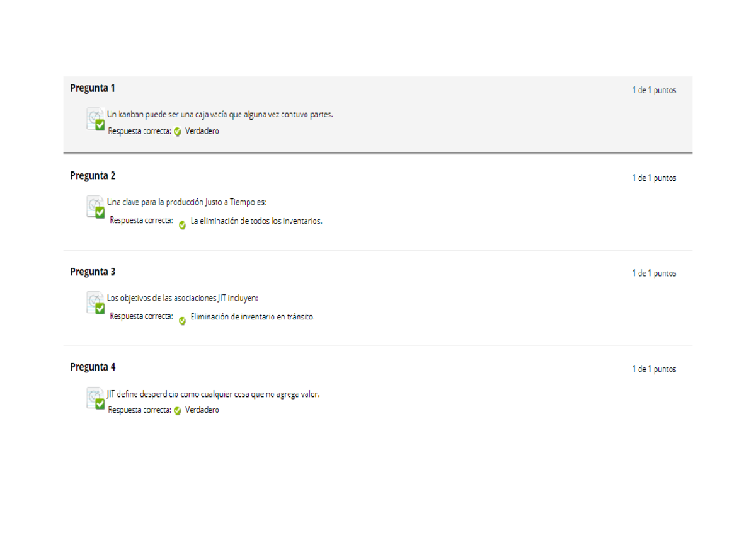Click the Pregunta 3 question status icon

coord(96,302)
